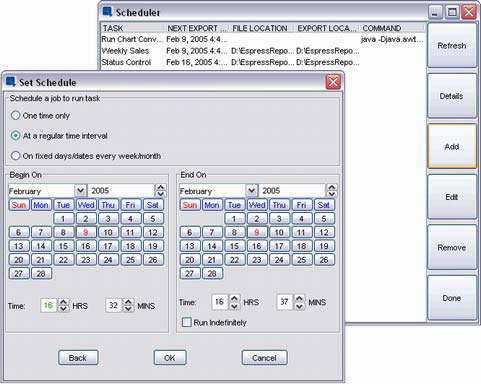Pick day 28 in Begin On calendar
This screenshot has width=481, height=384.
[x=41, y=273]
